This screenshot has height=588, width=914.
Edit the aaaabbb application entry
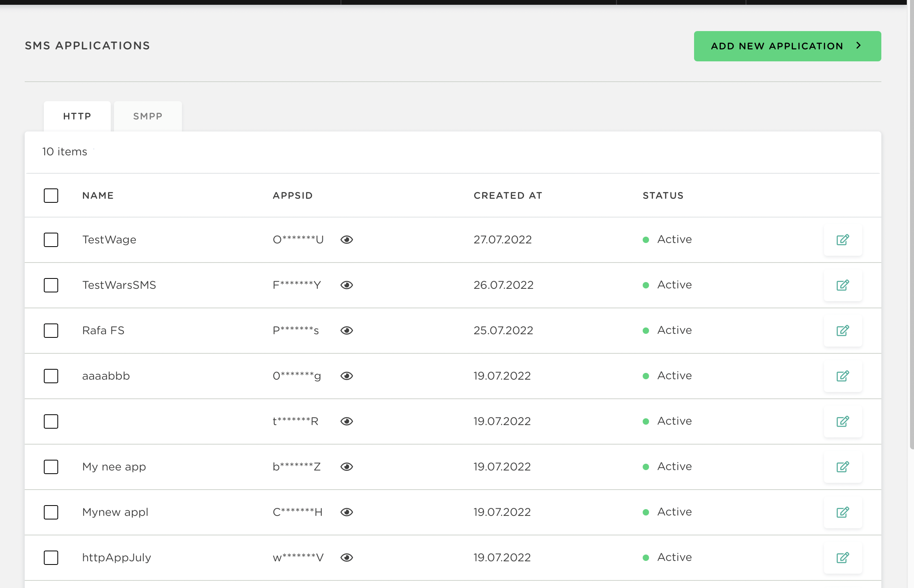point(842,376)
